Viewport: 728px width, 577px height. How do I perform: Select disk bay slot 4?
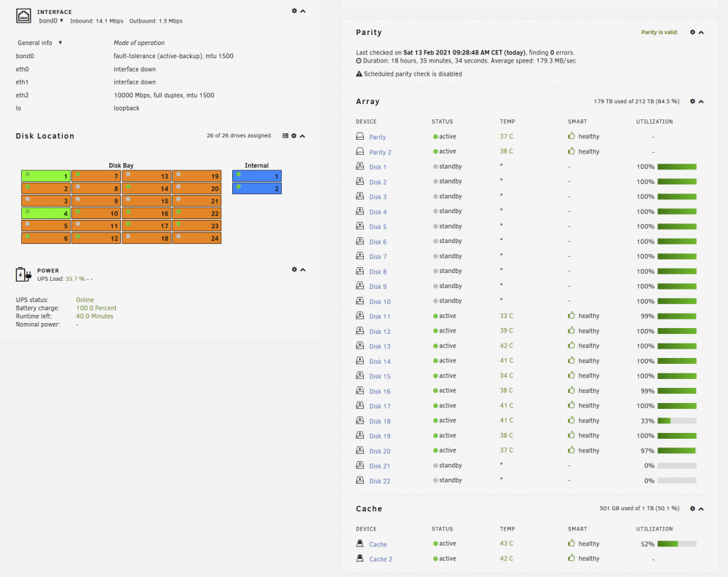pyautogui.click(x=46, y=213)
